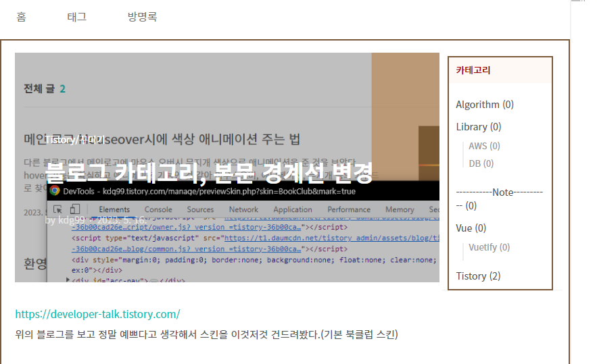The image size is (597, 364).
Task: Open the 태그 menu item
Action: point(77,17)
